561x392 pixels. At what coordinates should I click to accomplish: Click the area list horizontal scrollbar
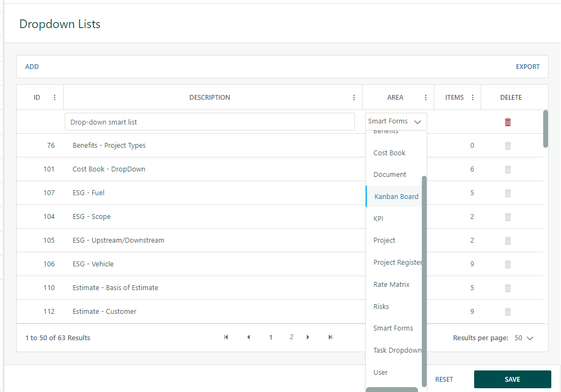coord(392,389)
